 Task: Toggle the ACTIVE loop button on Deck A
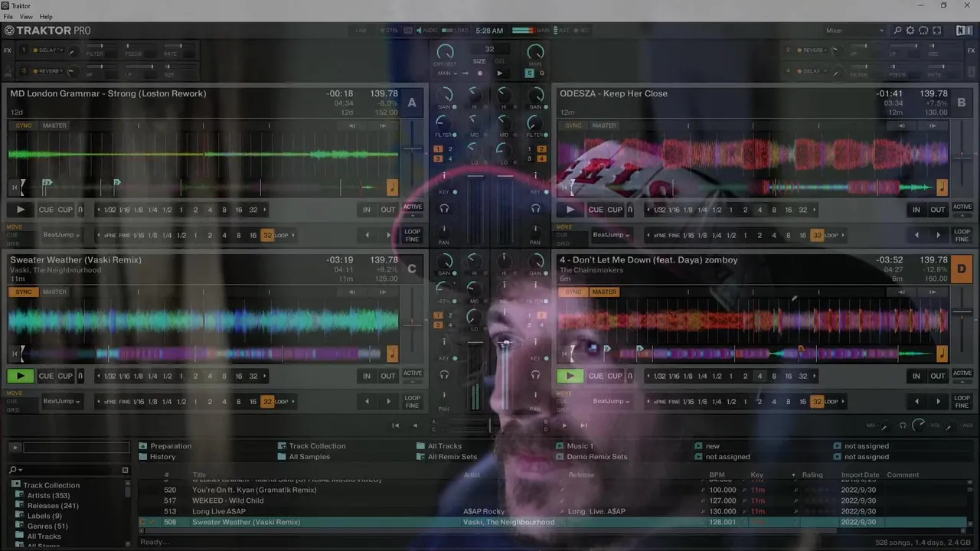[413, 207]
